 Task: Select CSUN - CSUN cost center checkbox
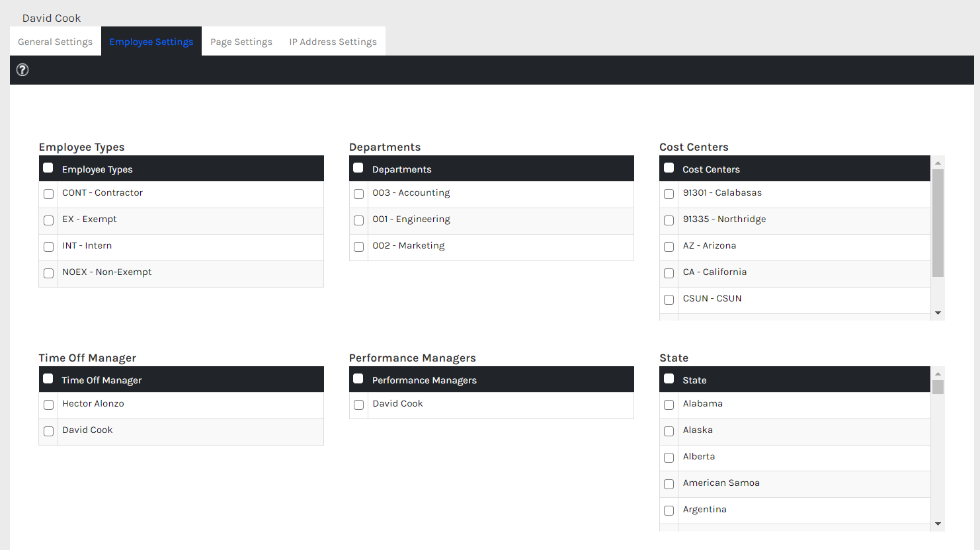(669, 299)
